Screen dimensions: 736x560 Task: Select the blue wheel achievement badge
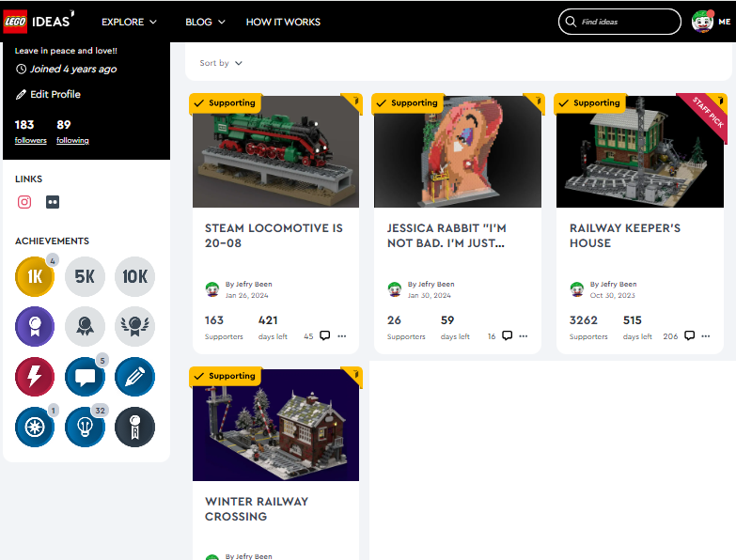35,427
